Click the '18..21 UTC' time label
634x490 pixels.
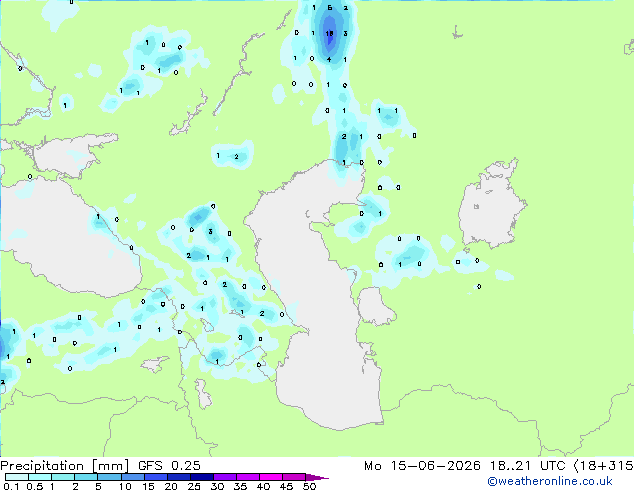tap(528, 466)
